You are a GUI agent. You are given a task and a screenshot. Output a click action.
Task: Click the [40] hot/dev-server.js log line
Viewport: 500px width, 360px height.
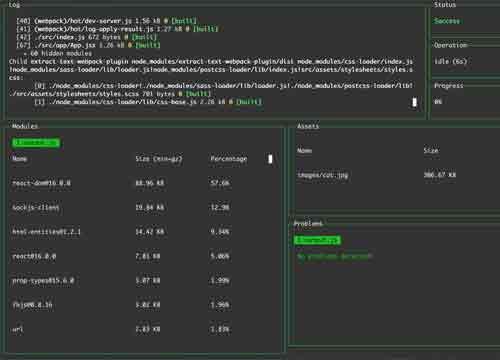pyautogui.click(x=106, y=21)
